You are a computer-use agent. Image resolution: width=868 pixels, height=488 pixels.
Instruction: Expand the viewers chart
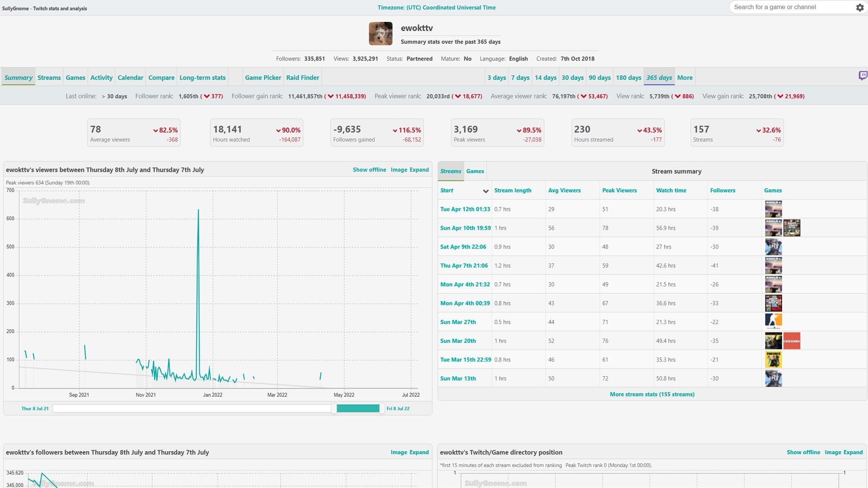coord(419,170)
